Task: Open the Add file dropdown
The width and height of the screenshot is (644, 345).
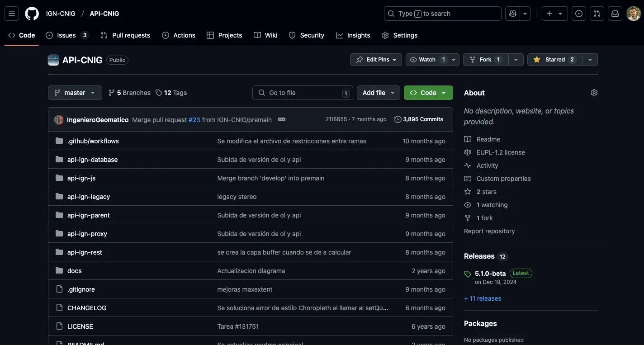Action: 379,93
